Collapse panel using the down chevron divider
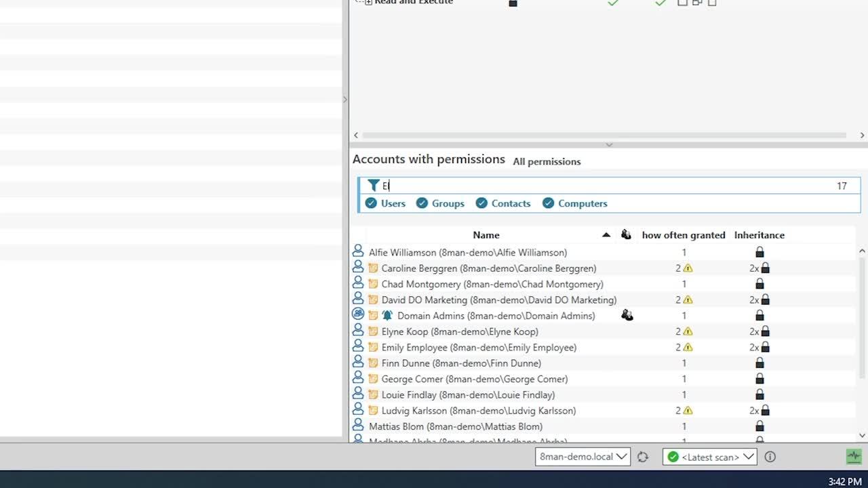This screenshot has width=868, height=488. (x=608, y=144)
